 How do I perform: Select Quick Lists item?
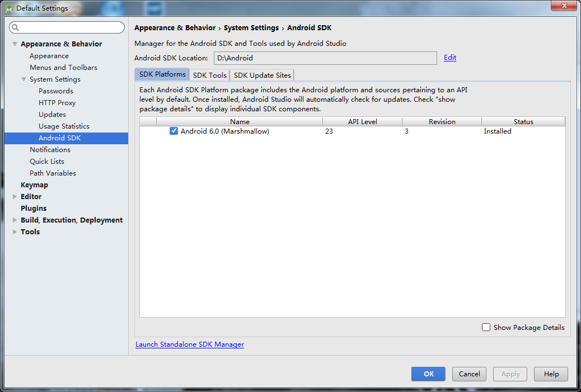coord(47,162)
